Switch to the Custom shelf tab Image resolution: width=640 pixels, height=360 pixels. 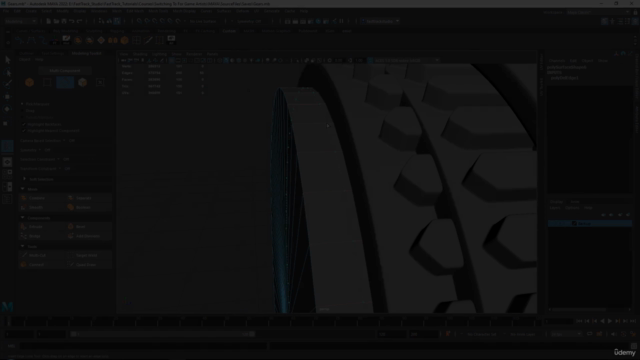point(229,31)
